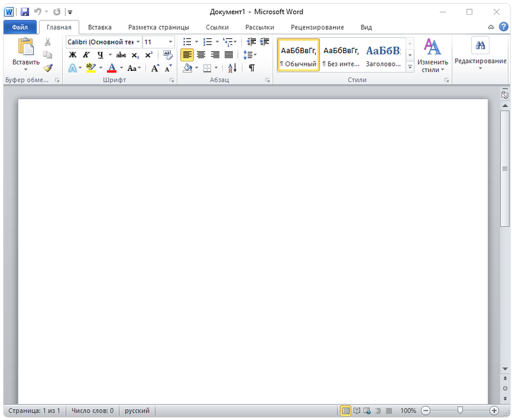Switch to the Рецензирование tab
The width and height of the screenshot is (512, 420).
317,27
